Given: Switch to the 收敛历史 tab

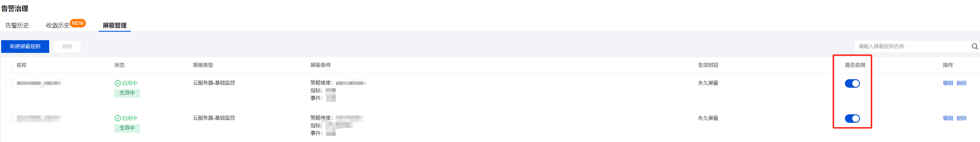Looking at the screenshot, I should [x=58, y=25].
